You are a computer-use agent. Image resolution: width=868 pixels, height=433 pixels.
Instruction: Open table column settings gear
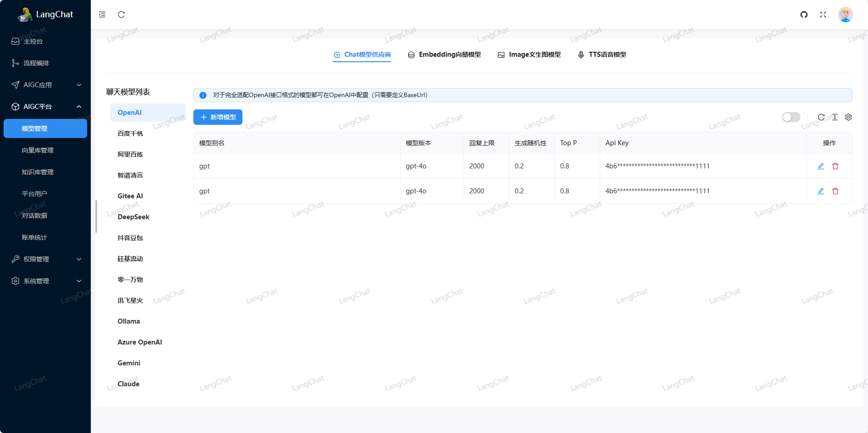pyautogui.click(x=848, y=117)
